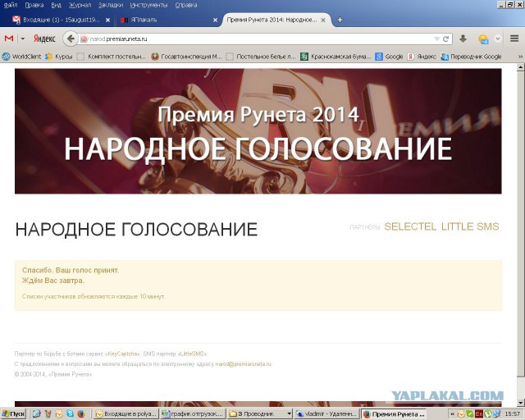Click the Gmail icon in Firefox toolbar
The height and width of the screenshot is (420, 525).
tap(9, 39)
